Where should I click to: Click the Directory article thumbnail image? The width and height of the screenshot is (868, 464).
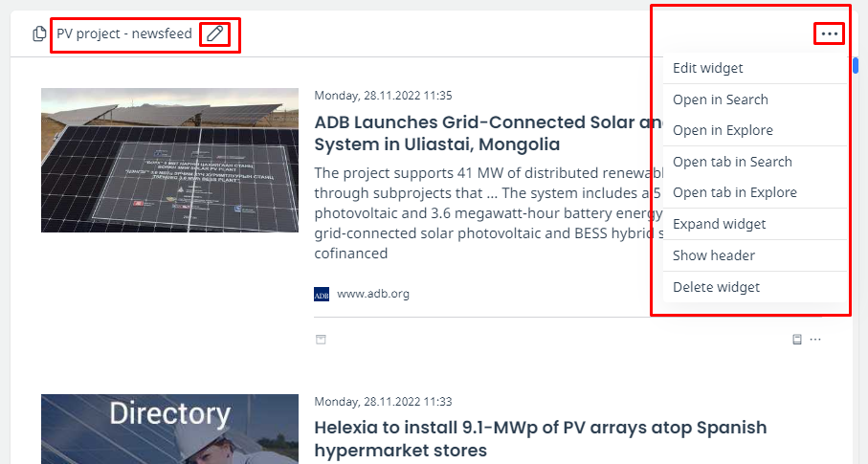[x=162, y=429]
